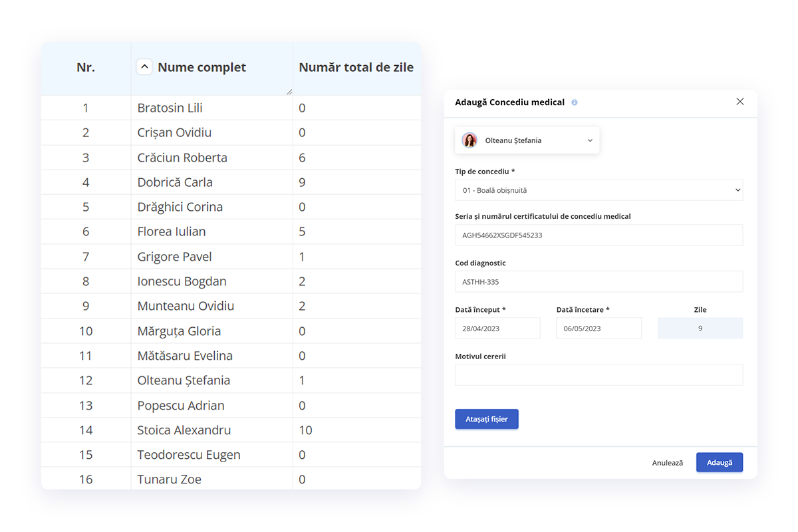Image resolution: width=798 pixels, height=532 pixels.
Task: Open the employee selector dropdown chevron
Action: [590, 140]
